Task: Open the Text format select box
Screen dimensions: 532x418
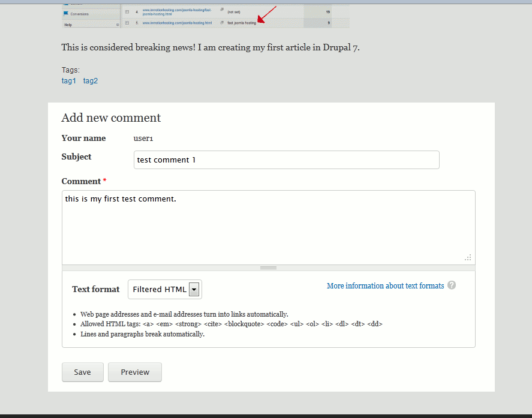Action: click(x=165, y=290)
